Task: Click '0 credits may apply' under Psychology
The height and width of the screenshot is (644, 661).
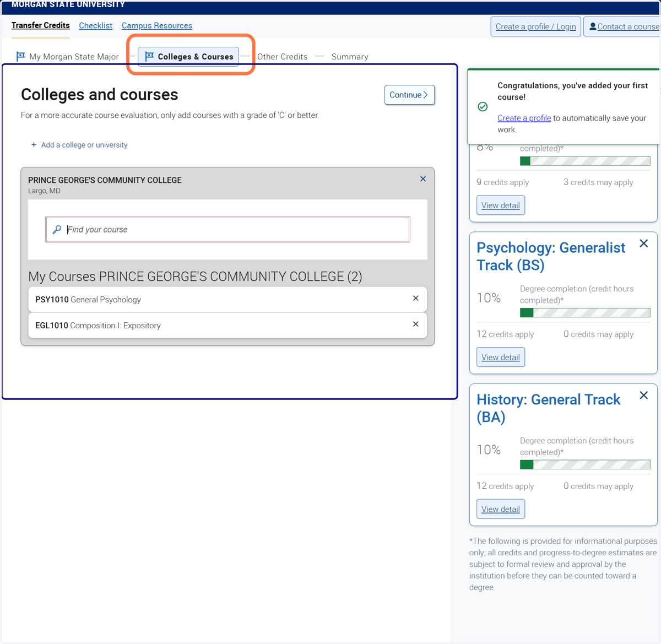Action: click(x=598, y=334)
